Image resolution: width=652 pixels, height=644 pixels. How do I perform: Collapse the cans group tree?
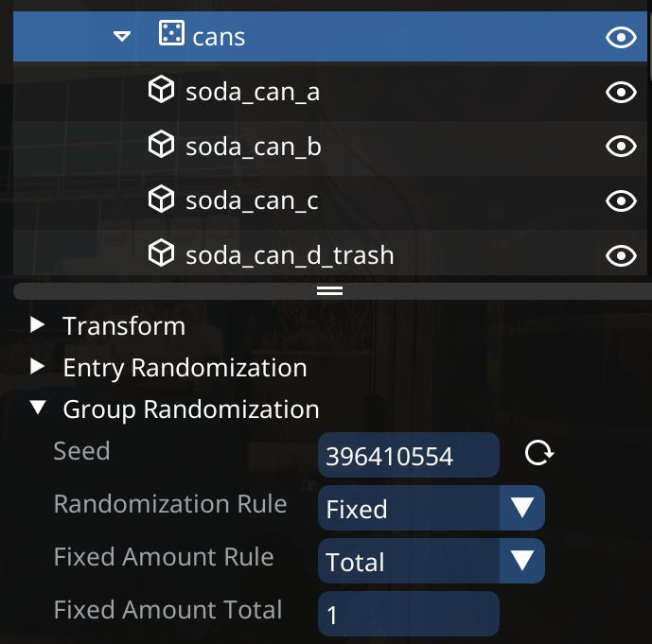tap(121, 37)
